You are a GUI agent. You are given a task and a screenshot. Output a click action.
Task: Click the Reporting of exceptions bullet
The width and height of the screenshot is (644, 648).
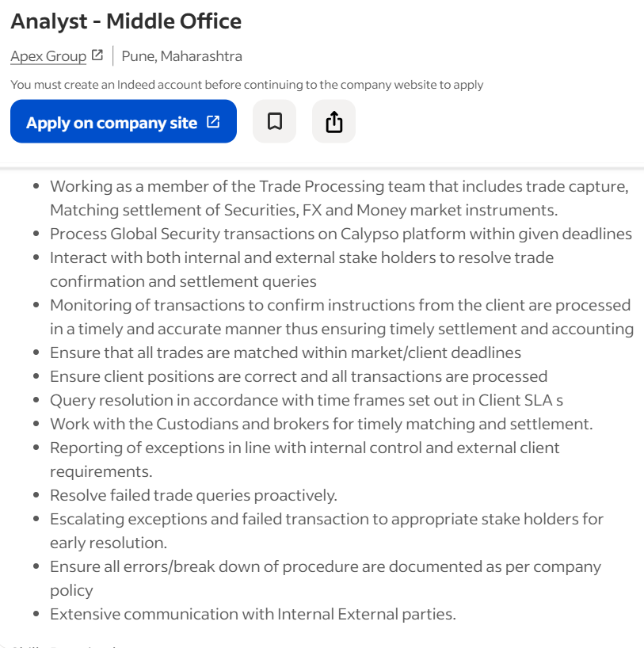pyautogui.click(x=304, y=459)
